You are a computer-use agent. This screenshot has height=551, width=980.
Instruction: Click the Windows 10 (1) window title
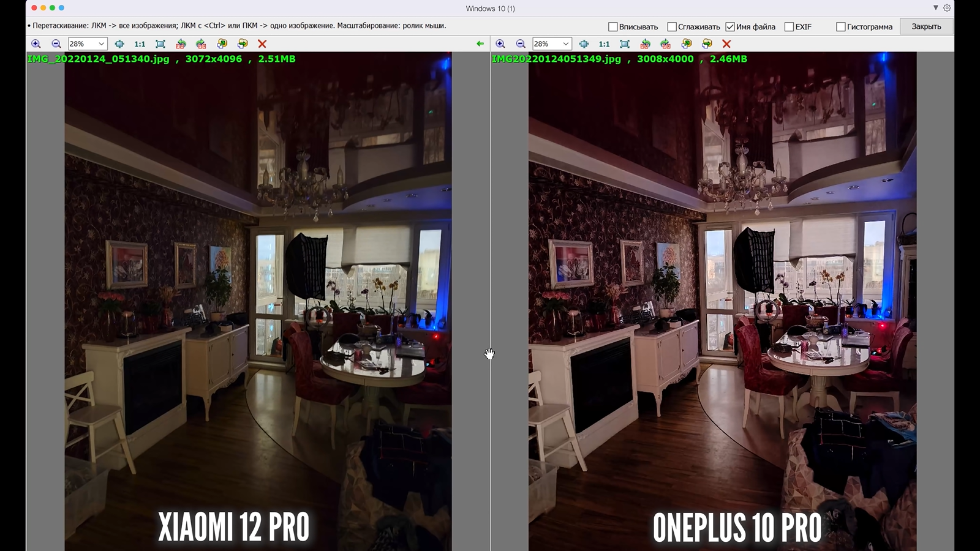[490, 9]
